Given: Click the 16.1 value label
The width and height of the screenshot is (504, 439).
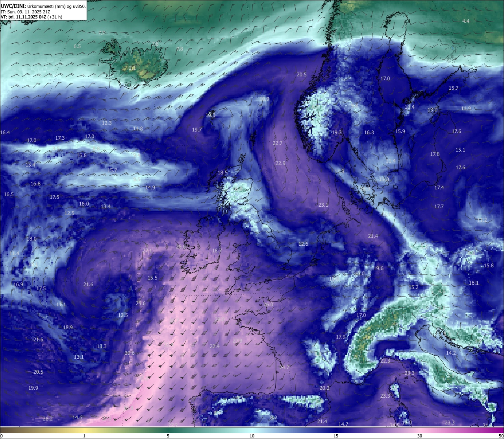Looking at the screenshot, I should (474, 283).
